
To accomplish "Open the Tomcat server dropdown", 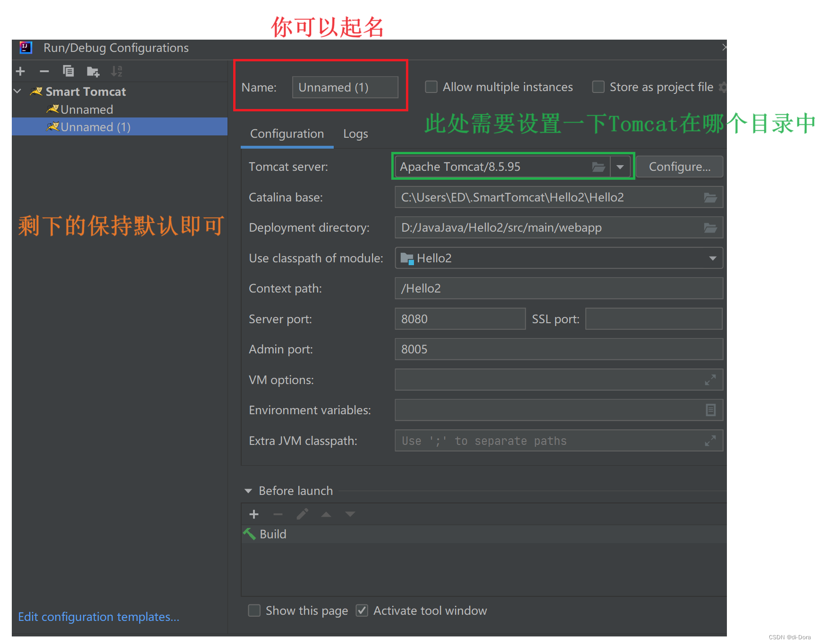I will [620, 167].
